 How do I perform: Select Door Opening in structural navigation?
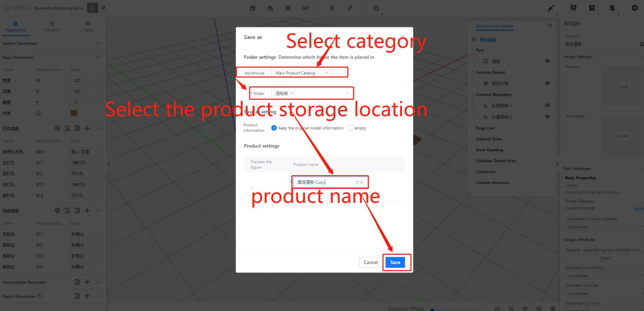(489, 150)
